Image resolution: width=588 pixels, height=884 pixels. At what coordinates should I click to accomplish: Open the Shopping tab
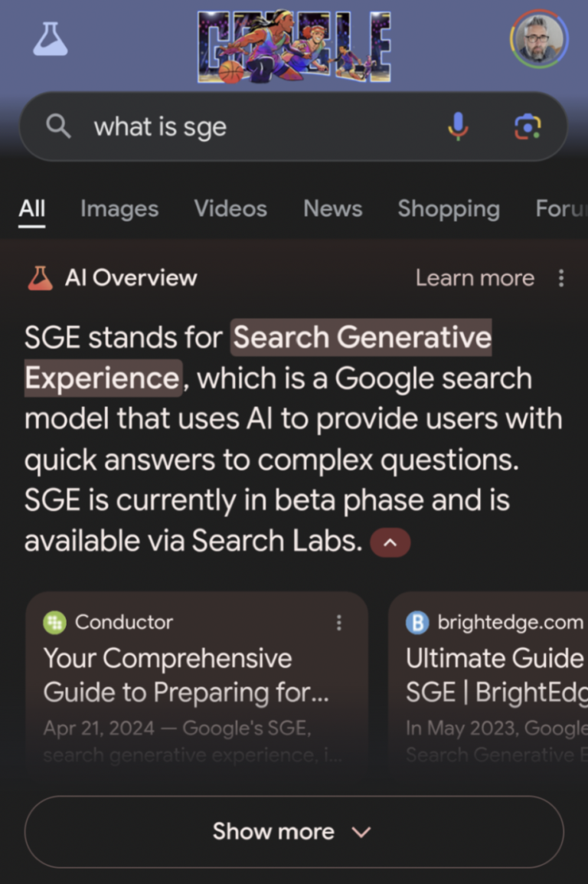[x=449, y=208]
